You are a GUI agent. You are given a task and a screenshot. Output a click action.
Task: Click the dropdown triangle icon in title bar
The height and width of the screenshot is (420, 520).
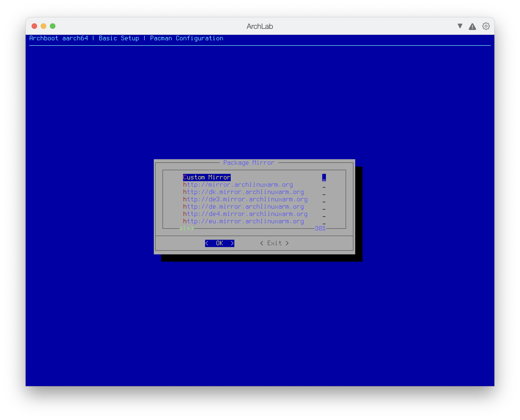point(460,26)
